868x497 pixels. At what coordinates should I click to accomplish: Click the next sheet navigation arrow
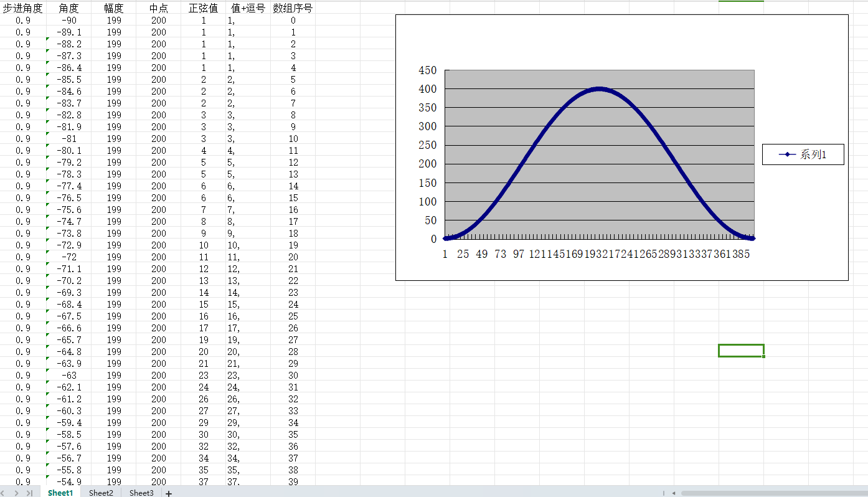click(17, 493)
